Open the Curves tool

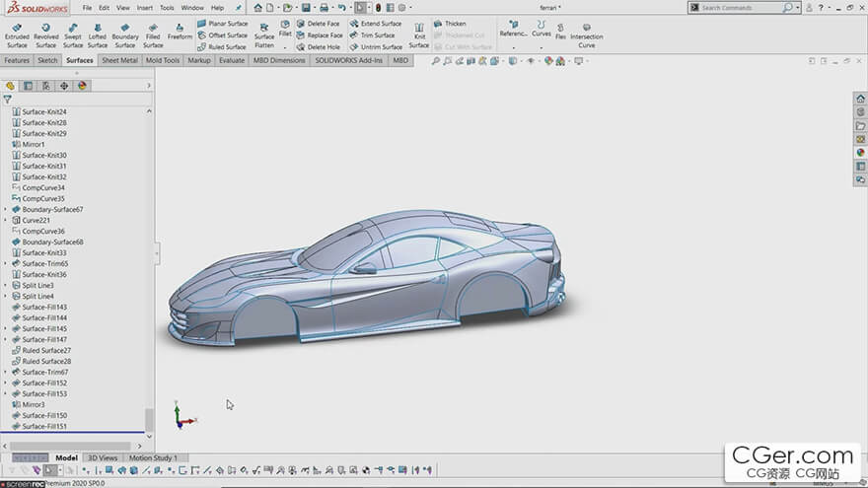coord(541,29)
